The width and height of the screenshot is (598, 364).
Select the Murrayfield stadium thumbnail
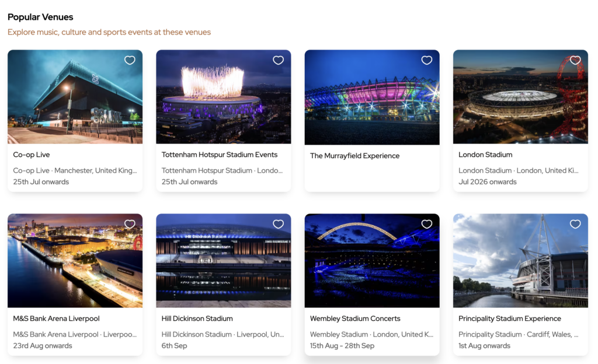pos(371,99)
